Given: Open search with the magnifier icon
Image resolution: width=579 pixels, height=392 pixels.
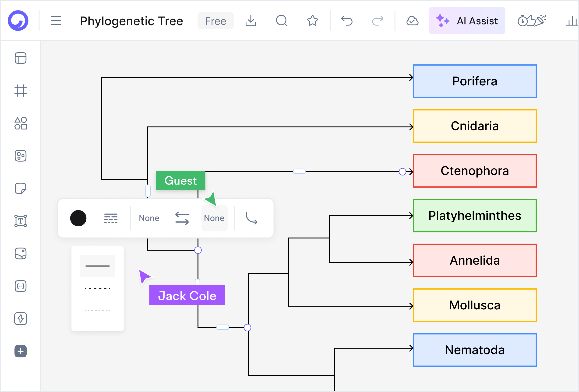Looking at the screenshot, I should coord(282,21).
